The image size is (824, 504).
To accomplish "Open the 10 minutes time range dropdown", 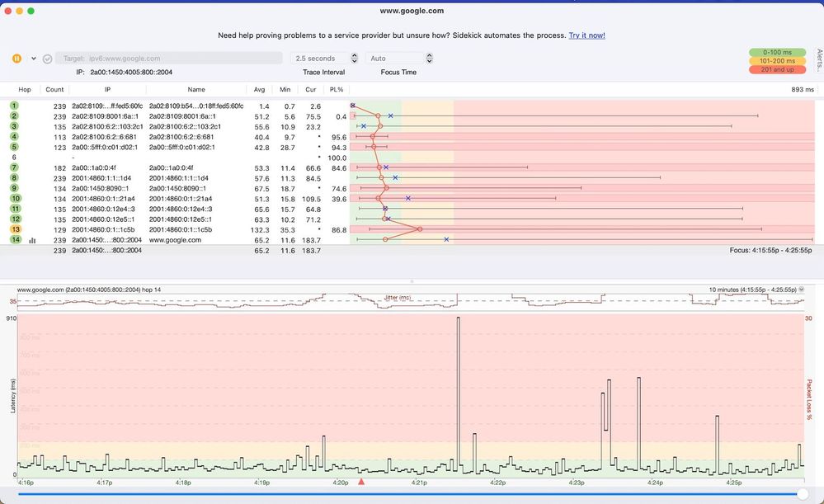I will (x=802, y=290).
